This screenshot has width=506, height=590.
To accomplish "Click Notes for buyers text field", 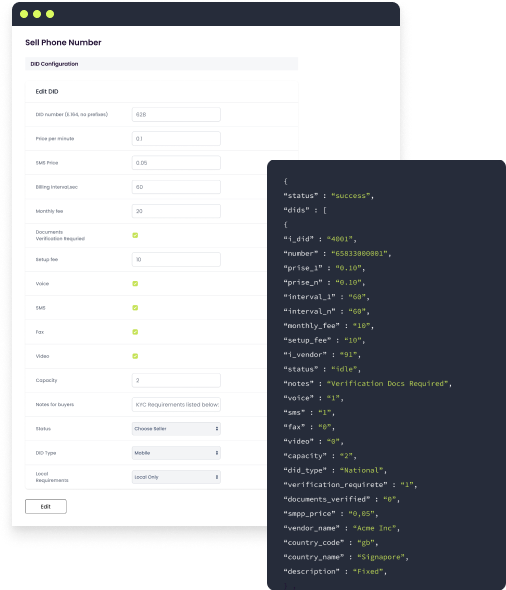I will (x=176, y=404).
